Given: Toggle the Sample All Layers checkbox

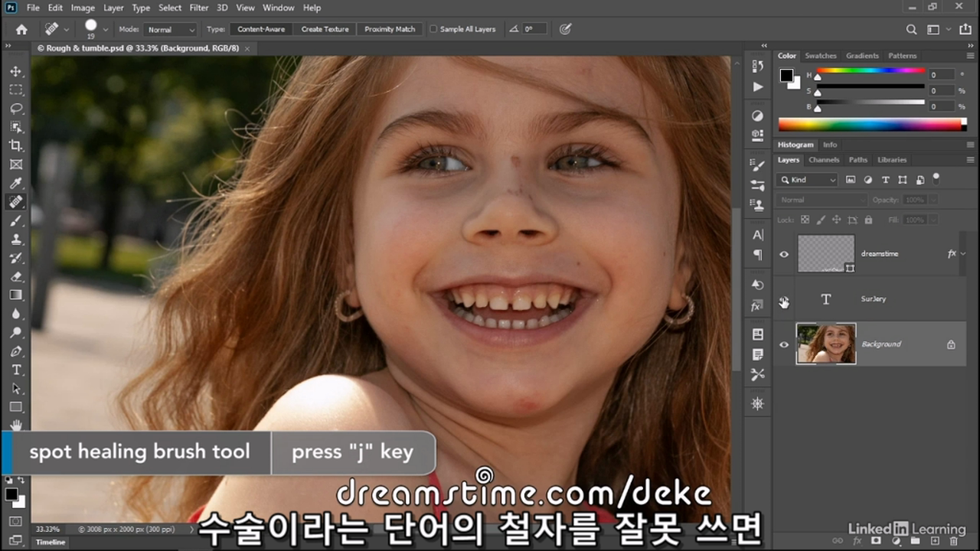Looking at the screenshot, I should point(433,29).
